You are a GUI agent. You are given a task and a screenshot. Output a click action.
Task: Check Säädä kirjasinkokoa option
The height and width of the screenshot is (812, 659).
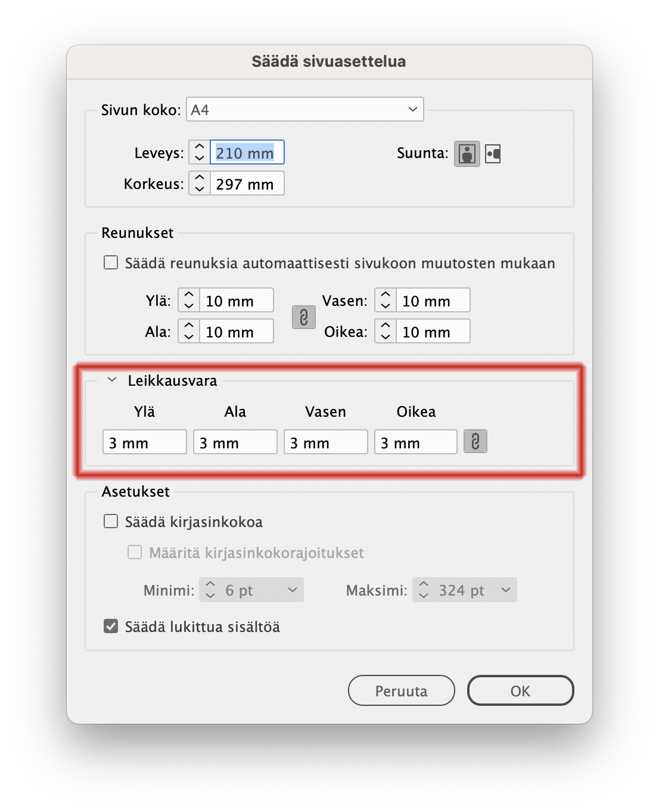point(110,521)
